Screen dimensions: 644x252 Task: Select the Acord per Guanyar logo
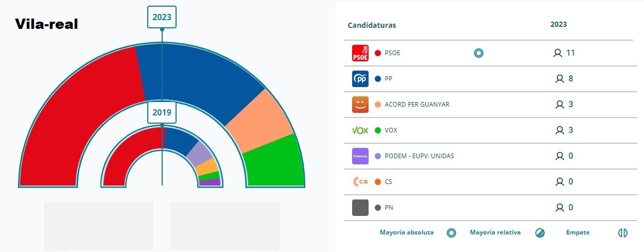click(x=360, y=105)
